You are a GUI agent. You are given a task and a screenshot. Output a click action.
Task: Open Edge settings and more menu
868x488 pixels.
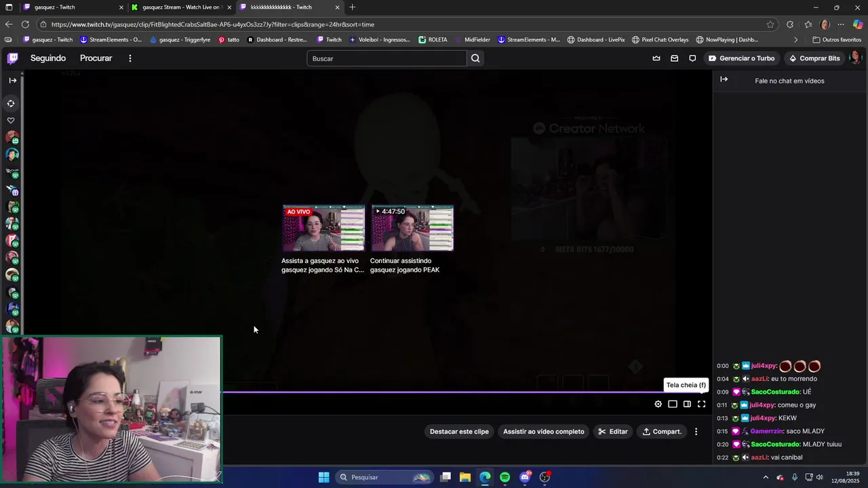841,24
